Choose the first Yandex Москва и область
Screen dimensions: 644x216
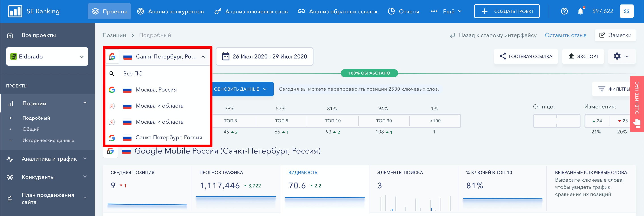coord(157,106)
